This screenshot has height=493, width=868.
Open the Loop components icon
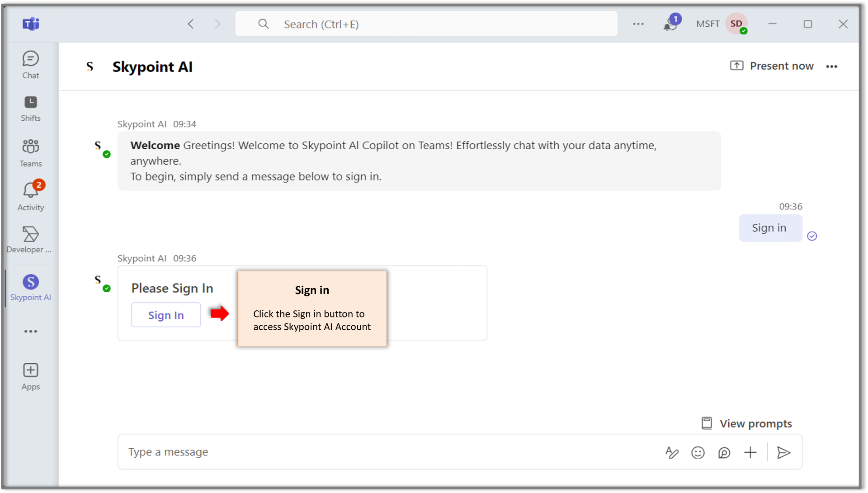(x=724, y=452)
